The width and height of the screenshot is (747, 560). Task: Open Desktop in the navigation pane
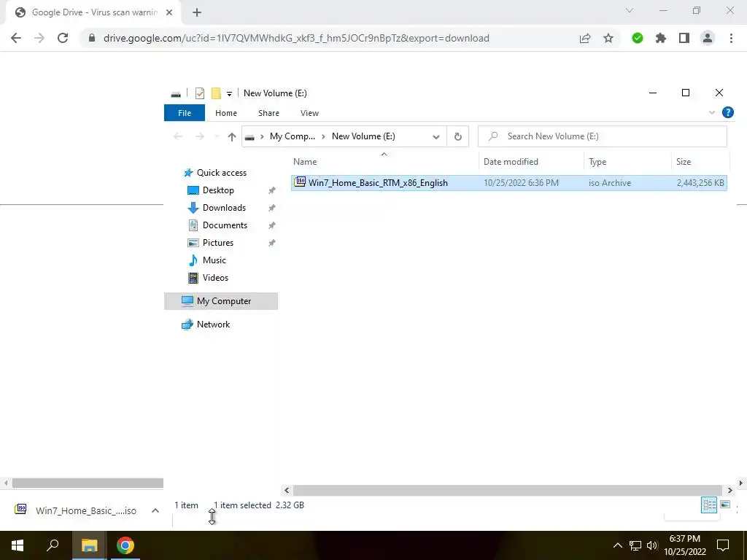pyautogui.click(x=218, y=190)
